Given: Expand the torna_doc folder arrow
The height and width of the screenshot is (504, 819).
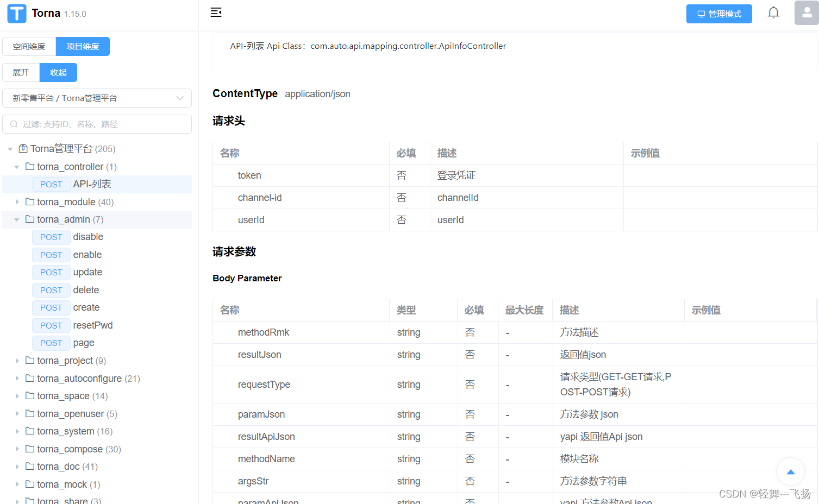Looking at the screenshot, I should click(x=17, y=467).
